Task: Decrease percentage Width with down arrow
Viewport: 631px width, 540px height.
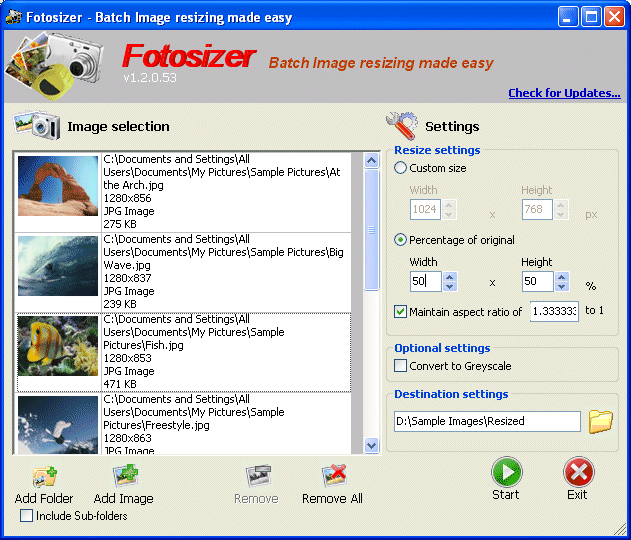Action: [450, 286]
